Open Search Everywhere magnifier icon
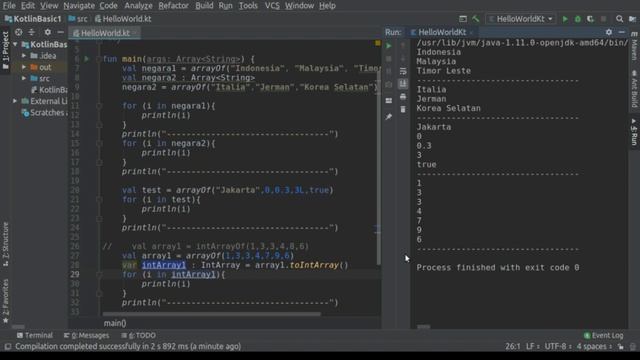This screenshot has width=640, height=360. 619,19
